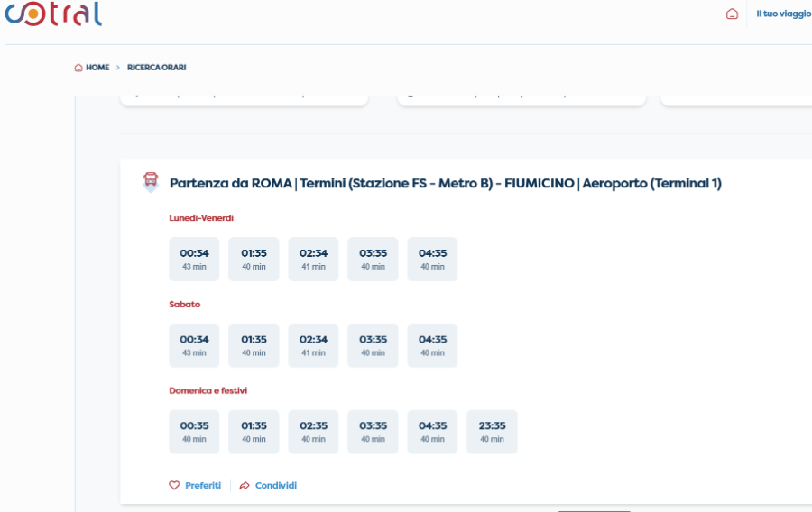The height and width of the screenshot is (512, 812).
Task: Select Sabato 00:34 departure
Action: [194, 345]
